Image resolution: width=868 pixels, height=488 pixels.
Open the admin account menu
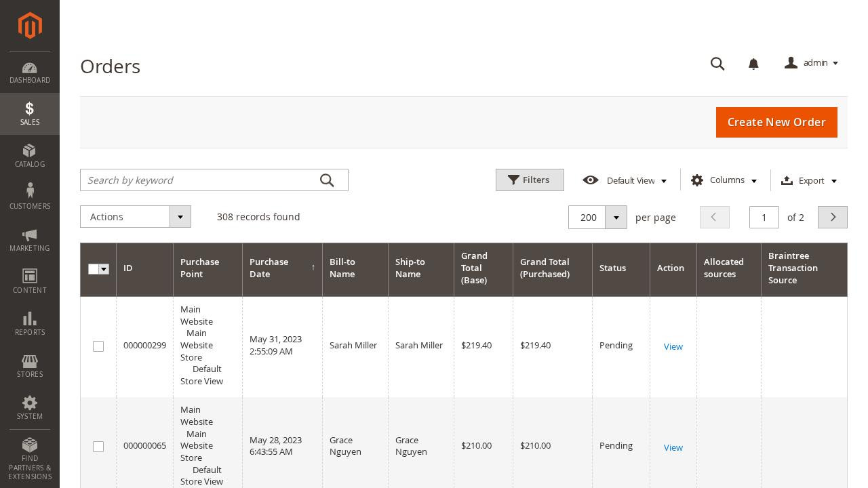[x=812, y=63]
